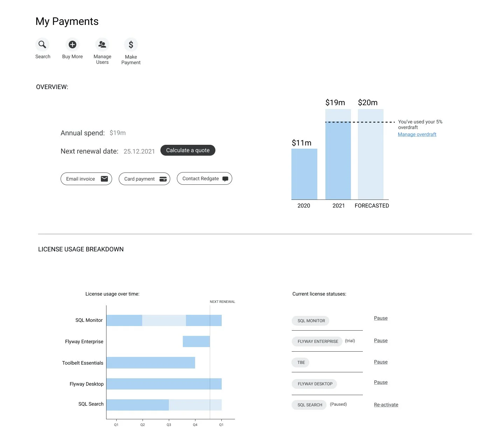This screenshot has height=447, width=504.
Task: Select the FLYWAY DESKTOP status chip
Action: (x=315, y=384)
